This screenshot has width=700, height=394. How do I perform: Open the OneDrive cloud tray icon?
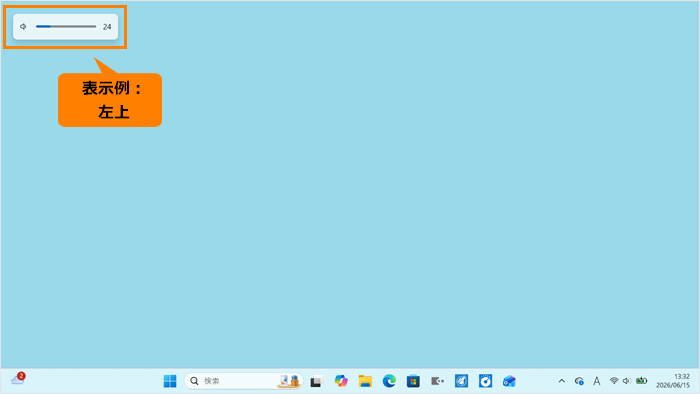579,381
